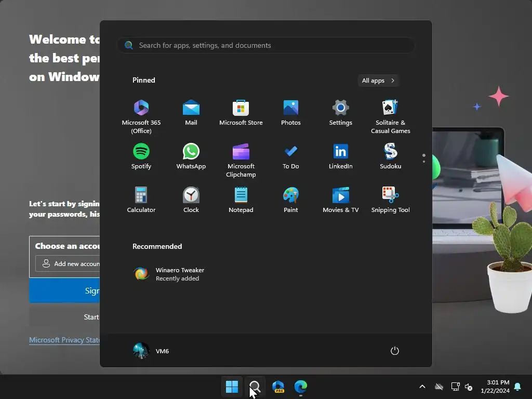
Task: Launch the Mail app
Action: pyautogui.click(x=191, y=113)
